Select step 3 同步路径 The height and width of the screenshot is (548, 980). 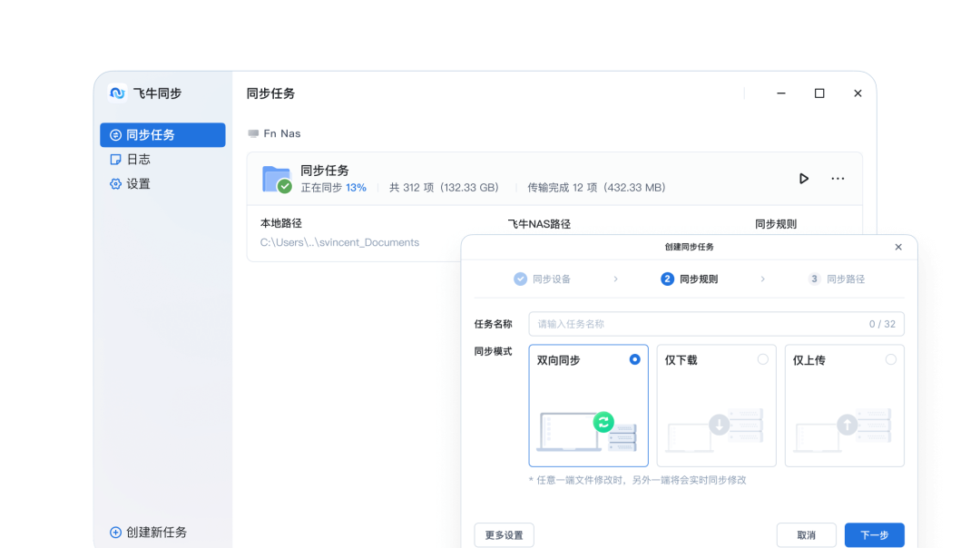click(x=837, y=279)
